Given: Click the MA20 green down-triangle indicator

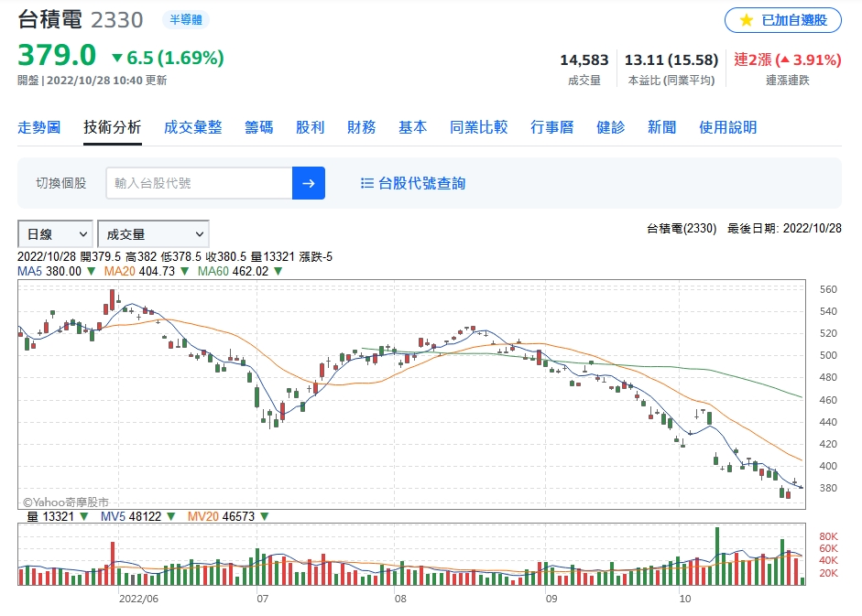Looking at the screenshot, I should tap(185, 272).
